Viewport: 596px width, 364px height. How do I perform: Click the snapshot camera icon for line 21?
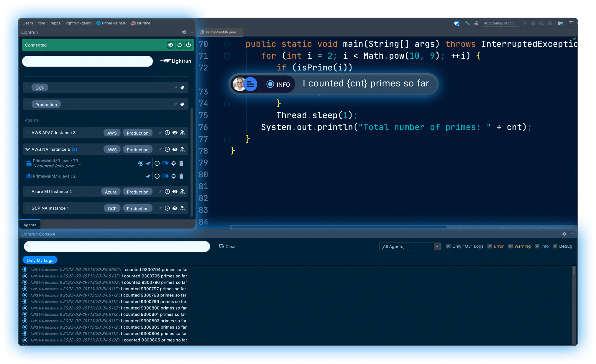[x=29, y=176]
